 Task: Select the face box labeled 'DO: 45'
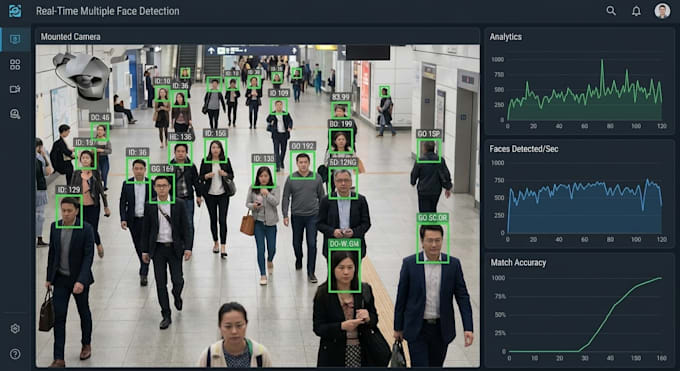tap(100, 131)
